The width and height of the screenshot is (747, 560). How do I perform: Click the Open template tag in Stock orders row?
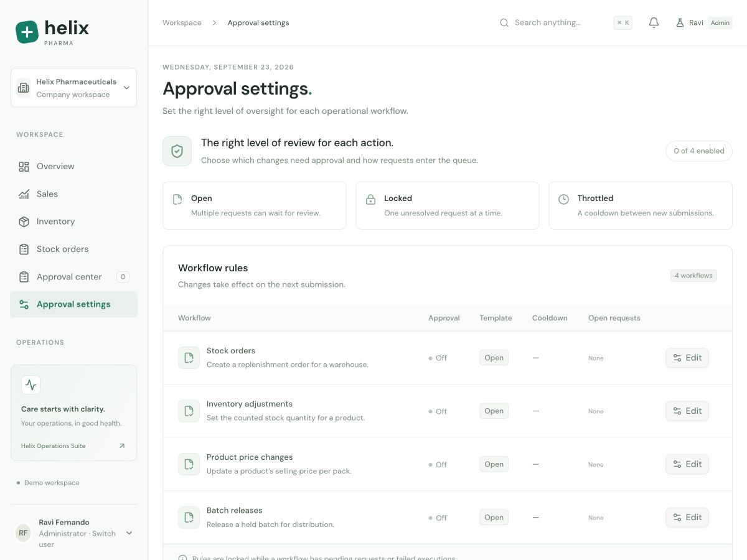(494, 358)
